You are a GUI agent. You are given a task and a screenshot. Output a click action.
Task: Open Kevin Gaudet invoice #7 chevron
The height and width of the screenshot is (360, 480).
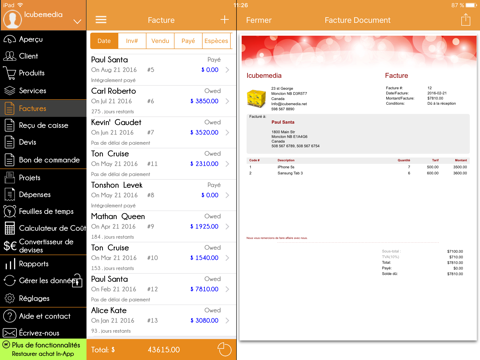point(227,132)
